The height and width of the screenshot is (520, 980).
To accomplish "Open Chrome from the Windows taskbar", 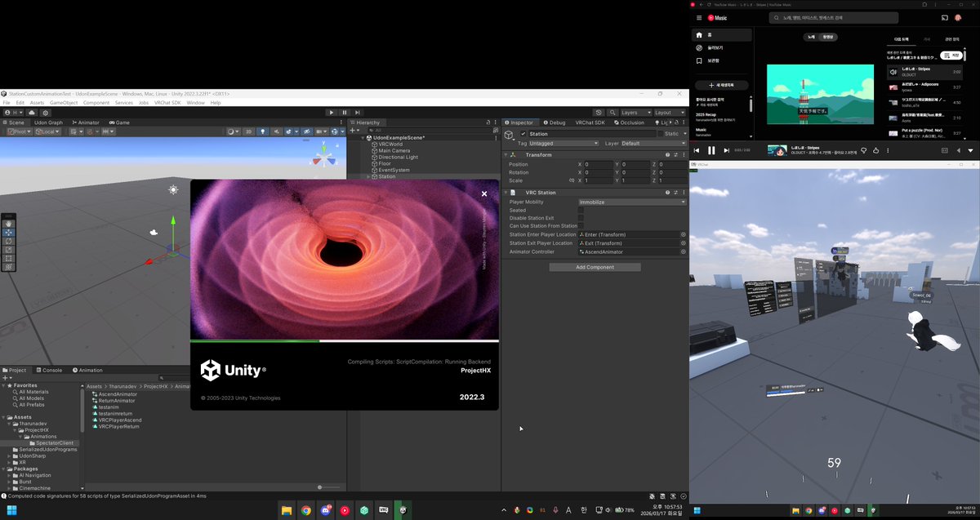I will (x=305, y=510).
